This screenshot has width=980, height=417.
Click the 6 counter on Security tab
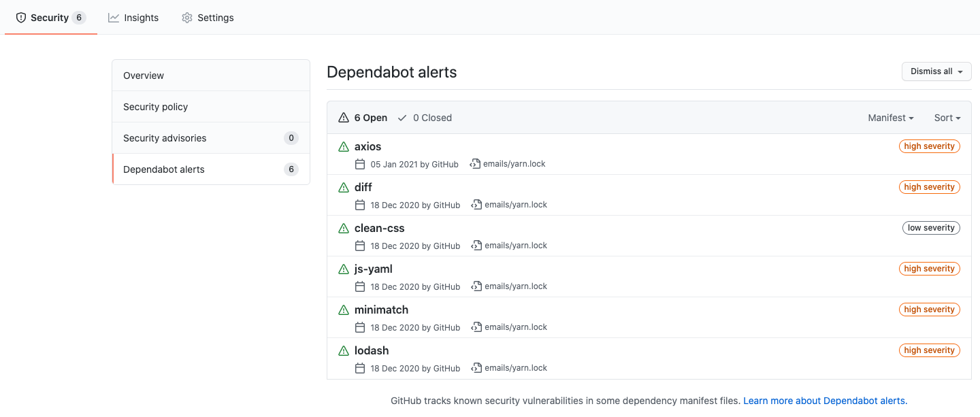(79, 18)
